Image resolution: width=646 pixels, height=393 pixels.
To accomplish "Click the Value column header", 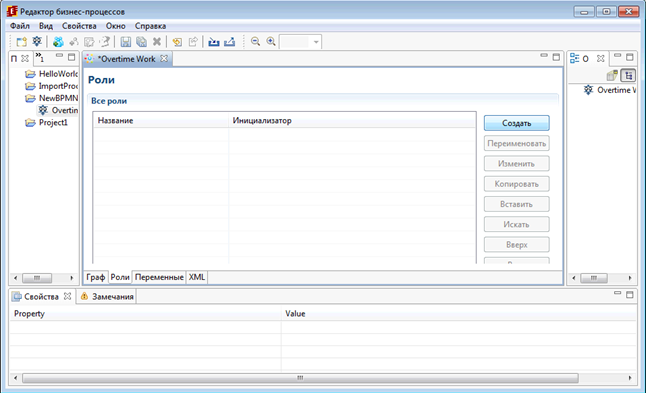I will click(x=459, y=313).
